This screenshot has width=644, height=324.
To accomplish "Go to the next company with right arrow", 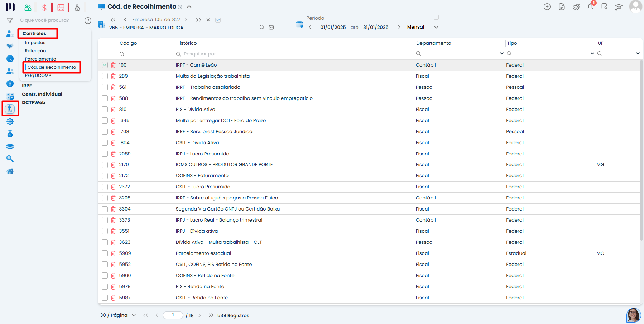I will [186, 20].
